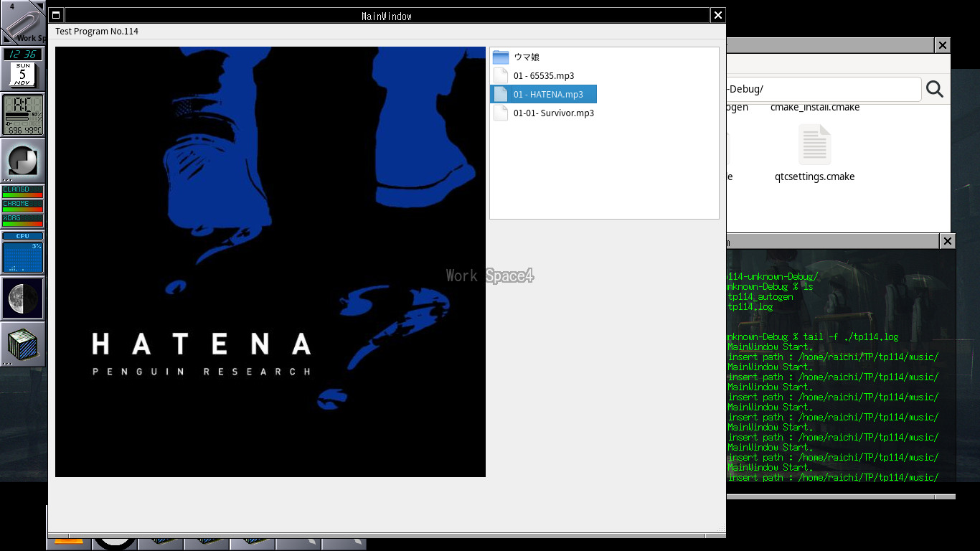Select the qtcsettings.cmake file icon

(815, 144)
